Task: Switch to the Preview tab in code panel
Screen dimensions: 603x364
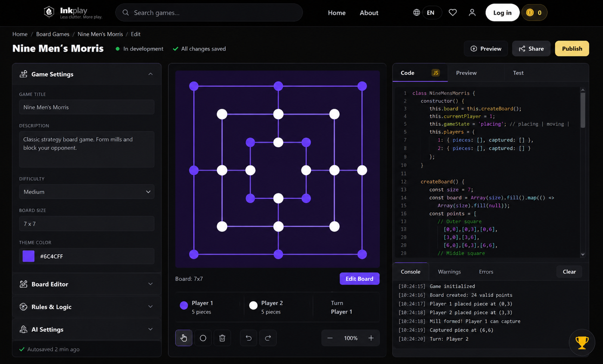Action: click(x=466, y=73)
